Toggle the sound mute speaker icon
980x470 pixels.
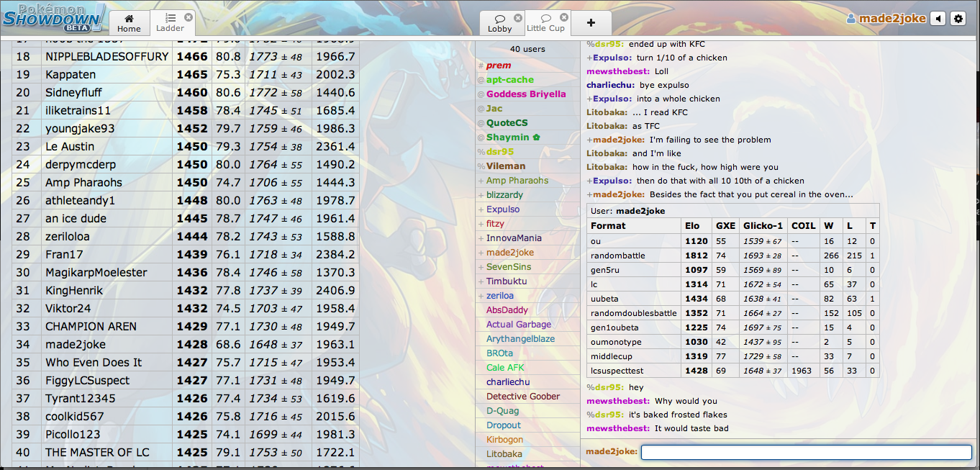pos(938,19)
